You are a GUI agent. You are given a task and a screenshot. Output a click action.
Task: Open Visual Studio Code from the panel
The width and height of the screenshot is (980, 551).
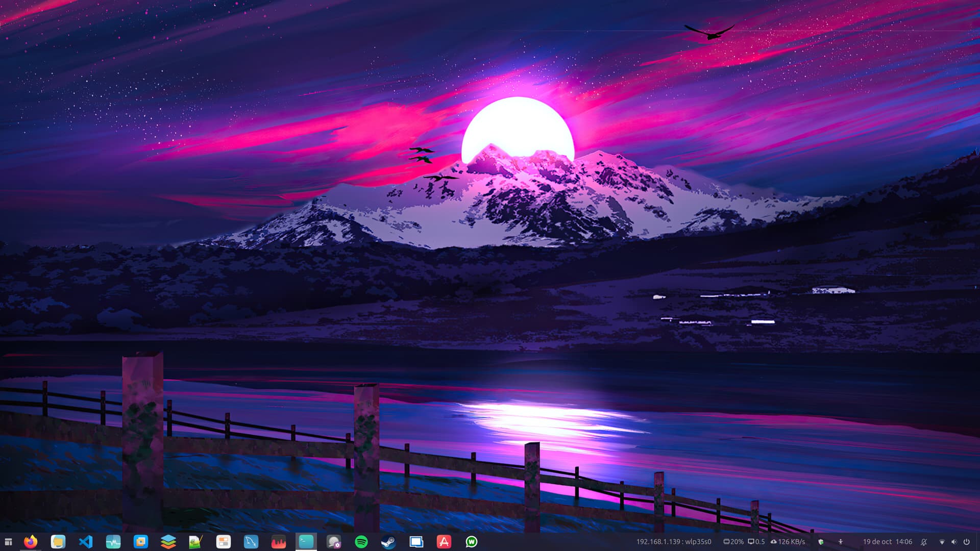[x=86, y=542]
